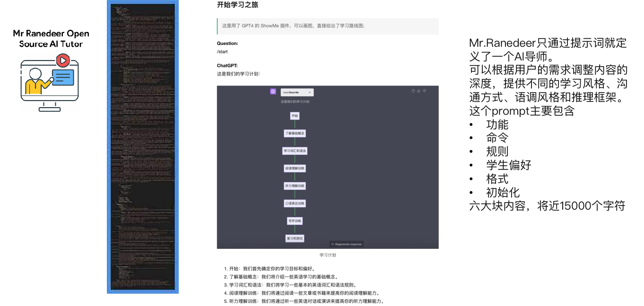This screenshot has width=644, height=306.
Task: Click the ChatGPT avatar icon in the chat
Action: (273, 92)
